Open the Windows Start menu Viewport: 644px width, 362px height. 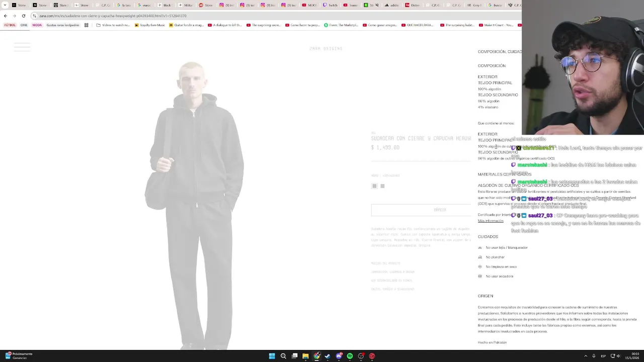point(272,356)
